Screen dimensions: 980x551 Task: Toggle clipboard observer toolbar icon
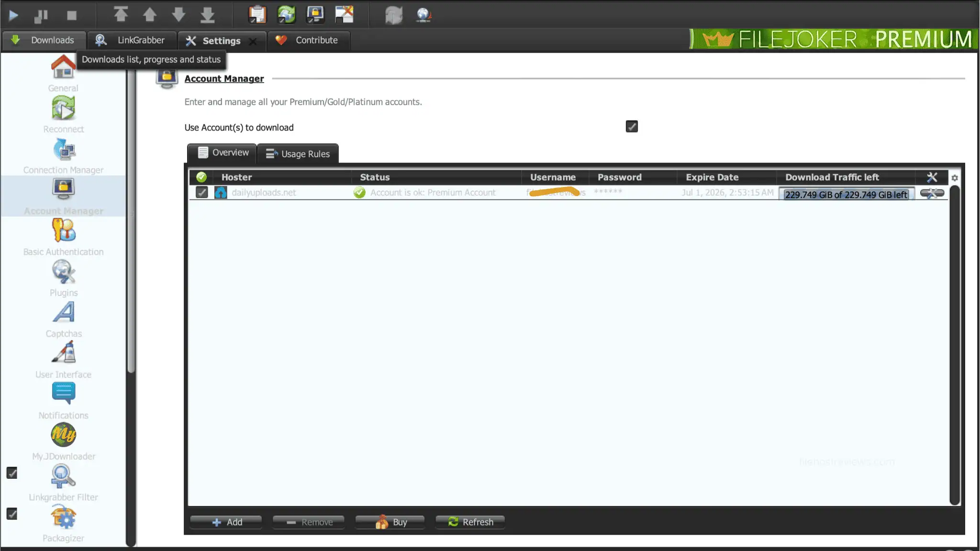point(257,14)
